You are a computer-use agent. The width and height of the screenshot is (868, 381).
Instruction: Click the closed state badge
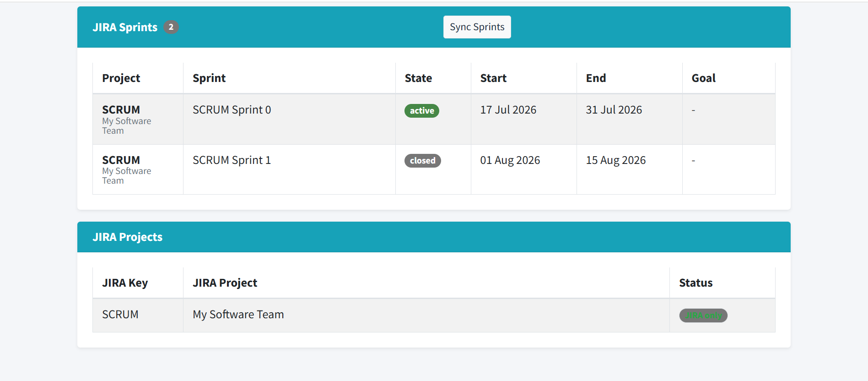pos(423,161)
